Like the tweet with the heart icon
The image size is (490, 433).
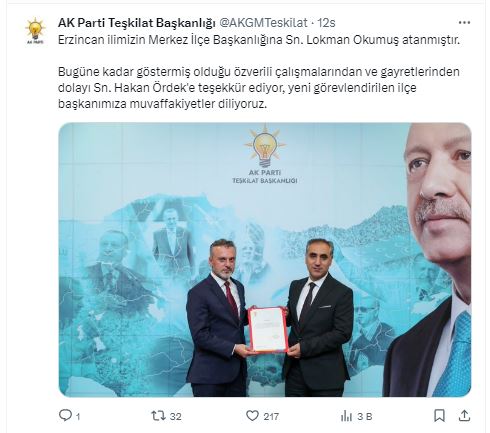[x=252, y=416]
